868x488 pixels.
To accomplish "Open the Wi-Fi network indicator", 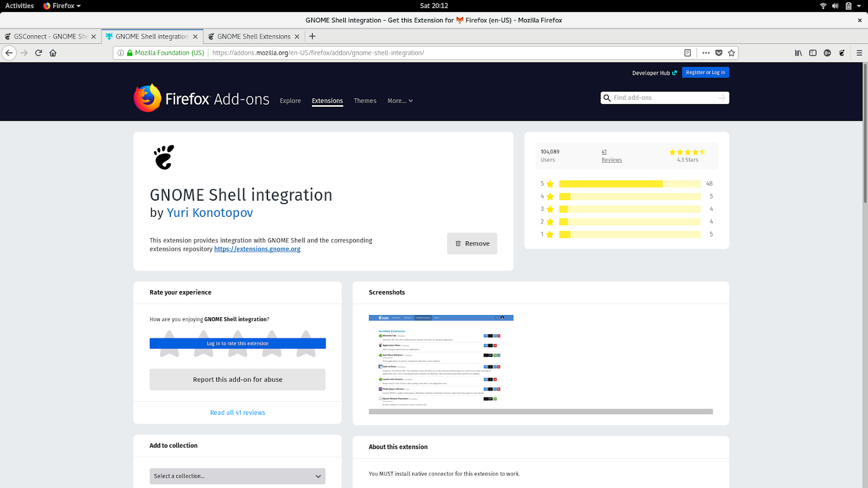I will pos(823,6).
